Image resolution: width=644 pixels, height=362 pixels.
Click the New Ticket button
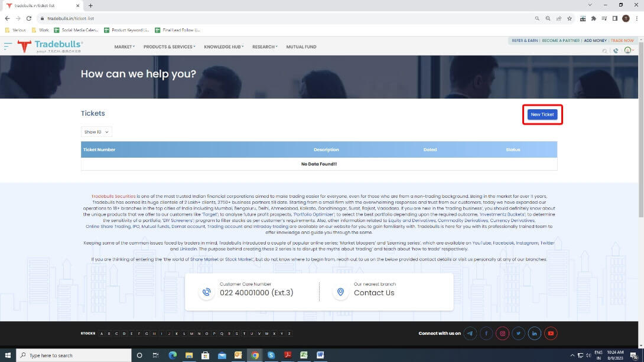tap(542, 115)
